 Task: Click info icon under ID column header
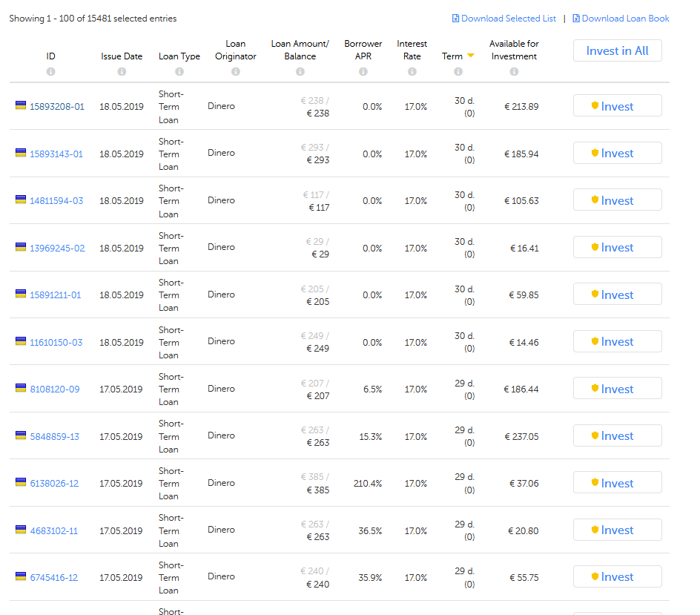pos(50,72)
